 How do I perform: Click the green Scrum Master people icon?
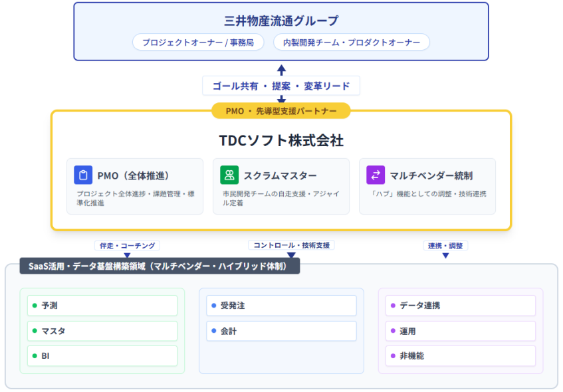pos(229,175)
